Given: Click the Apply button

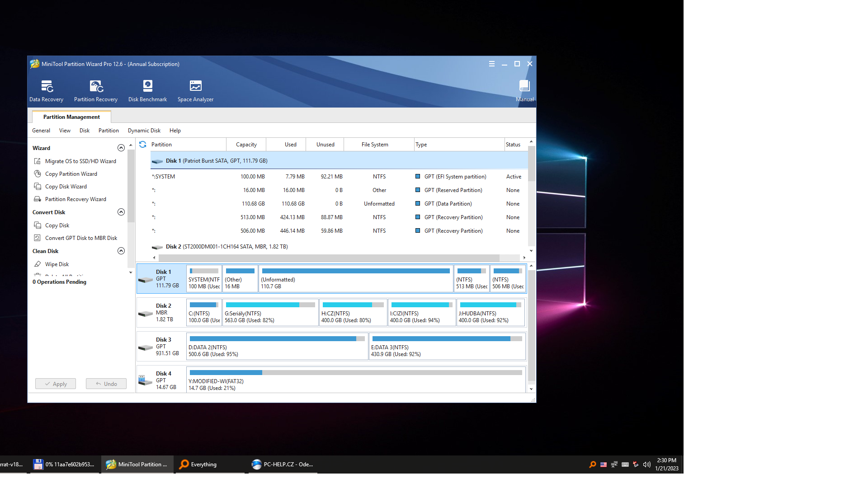Looking at the screenshot, I should 56,384.
